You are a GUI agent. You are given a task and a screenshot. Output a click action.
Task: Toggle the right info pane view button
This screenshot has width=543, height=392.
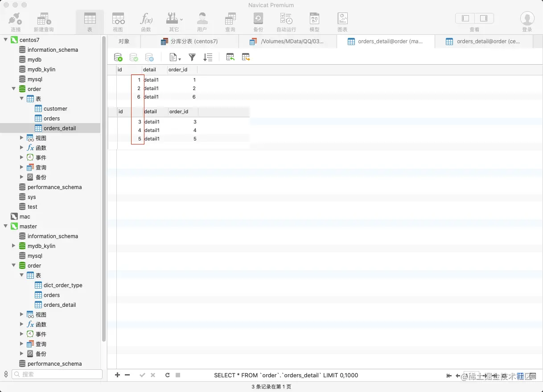pyautogui.click(x=484, y=18)
